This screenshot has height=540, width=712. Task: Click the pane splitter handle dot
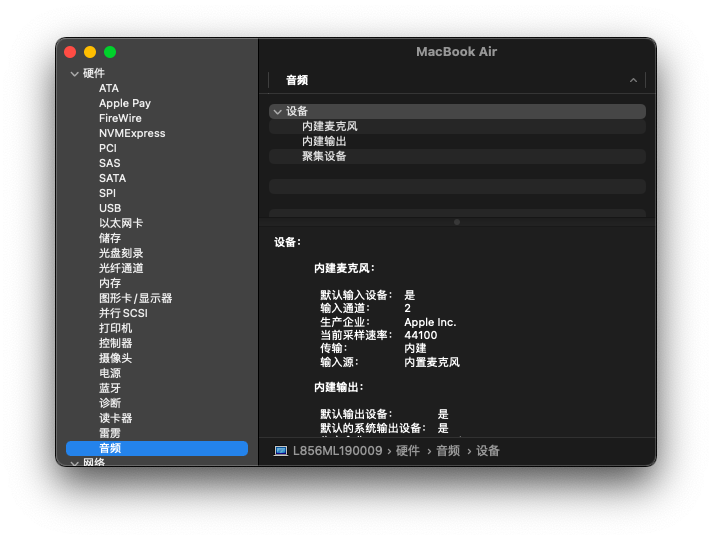coord(457,222)
